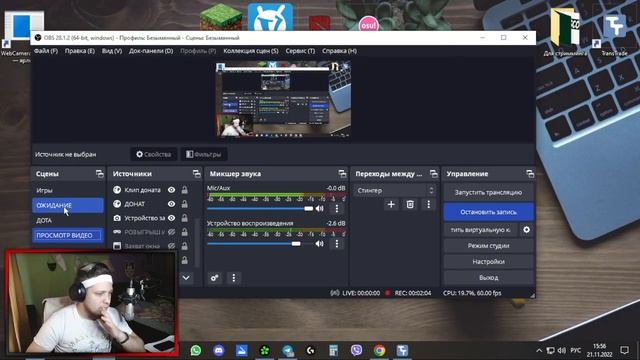Pop out the Микшер звука dock

pyautogui.click(x=342, y=174)
